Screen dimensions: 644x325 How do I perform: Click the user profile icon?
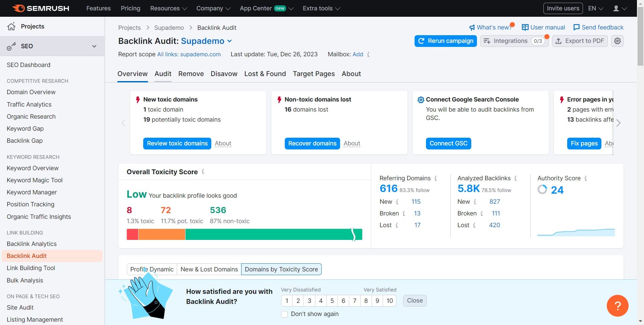click(616, 8)
